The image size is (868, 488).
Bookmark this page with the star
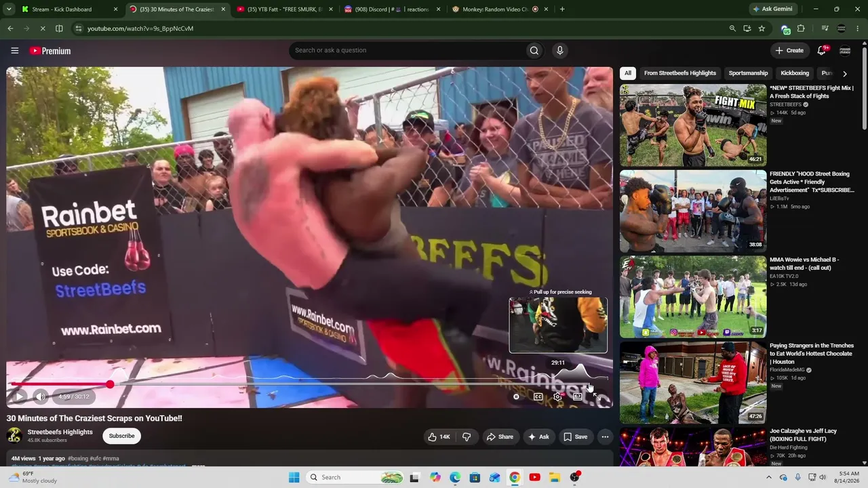click(x=762, y=28)
